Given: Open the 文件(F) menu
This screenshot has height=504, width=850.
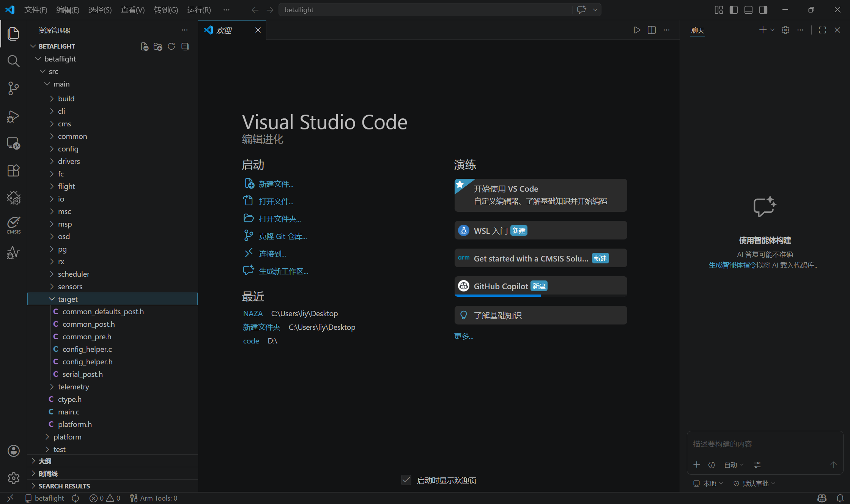Looking at the screenshot, I should (x=36, y=10).
